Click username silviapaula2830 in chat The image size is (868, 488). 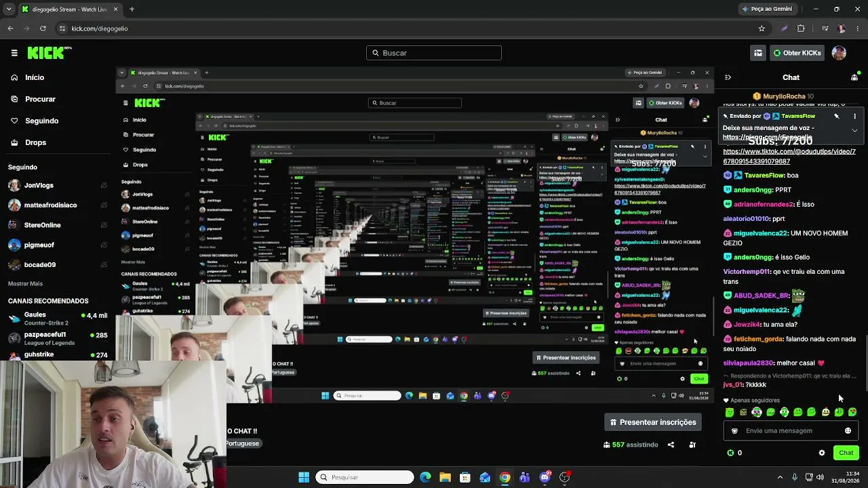749,363
